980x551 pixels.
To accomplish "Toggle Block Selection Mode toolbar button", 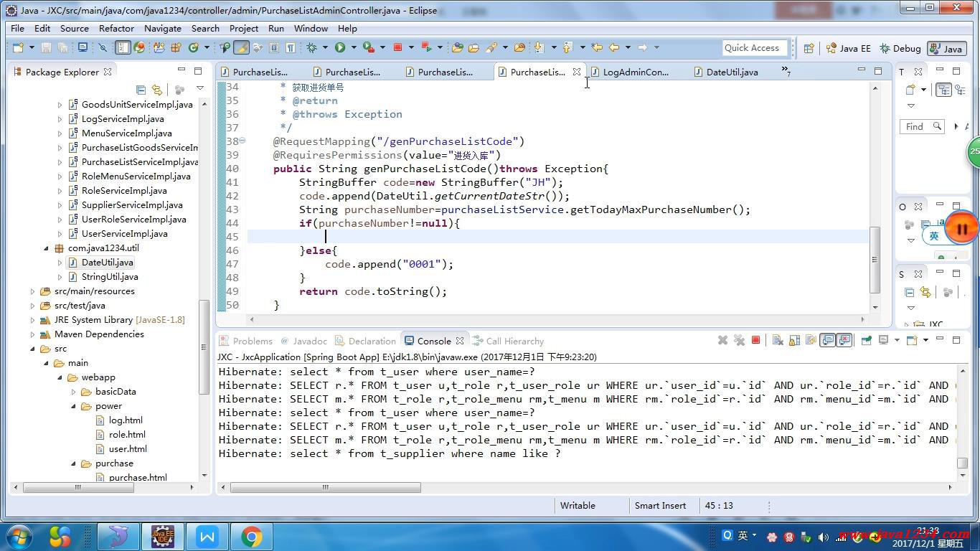I will tap(274, 47).
